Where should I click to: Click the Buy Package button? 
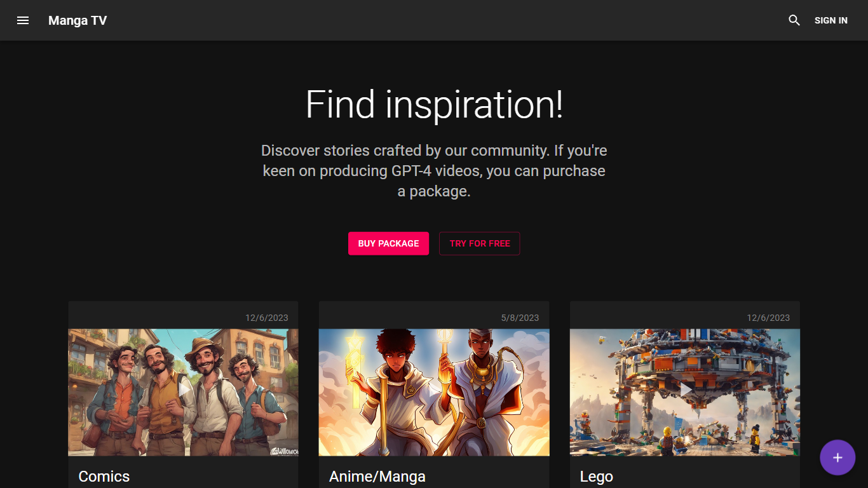(388, 243)
